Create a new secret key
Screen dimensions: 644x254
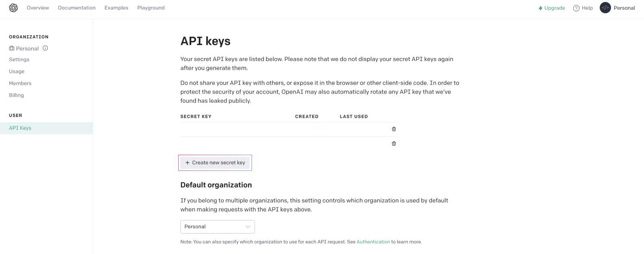pyautogui.click(x=215, y=162)
